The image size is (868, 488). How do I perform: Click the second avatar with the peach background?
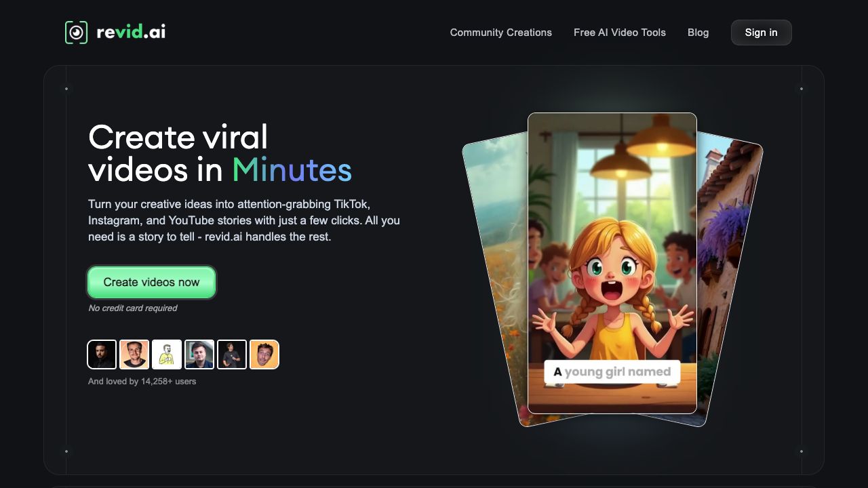coord(134,354)
